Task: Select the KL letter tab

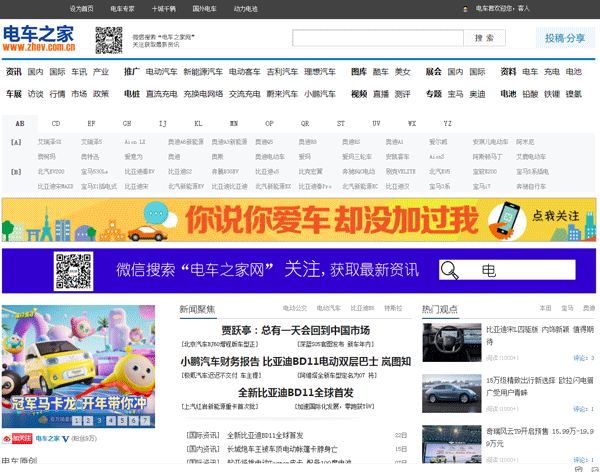Action: pos(198,123)
